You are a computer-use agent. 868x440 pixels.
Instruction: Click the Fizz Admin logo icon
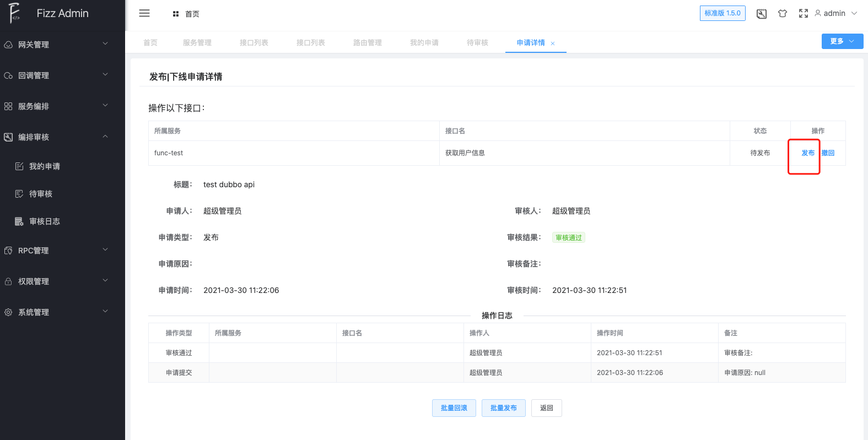14,13
